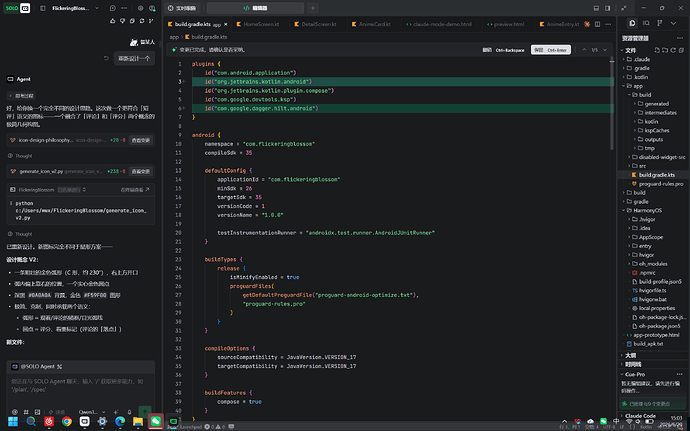Go to previous change with up chevron
This screenshot has width=690, height=431.
point(584,50)
